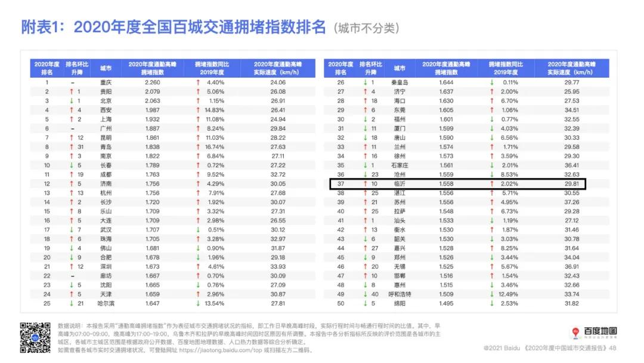Click the 城市 header above 秦皇岛
The width and height of the screenshot is (644, 363).
(x=400, y=68)
